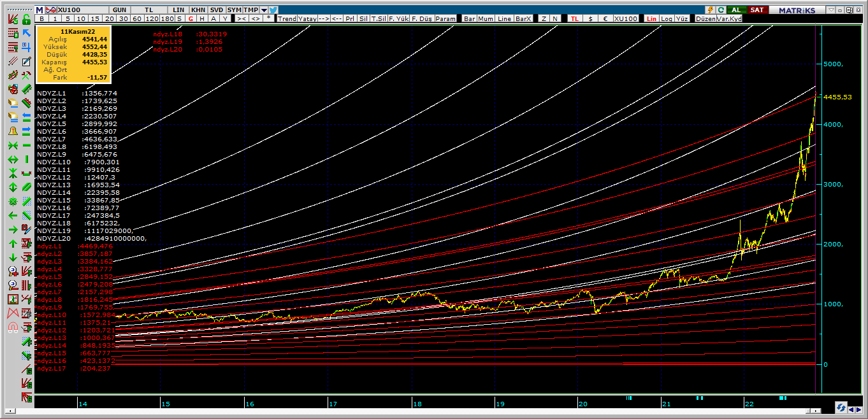Viewport: 868px width, 419px height.
Task: Click the green vertical double-arrow icon
Action: coord(12,187)
